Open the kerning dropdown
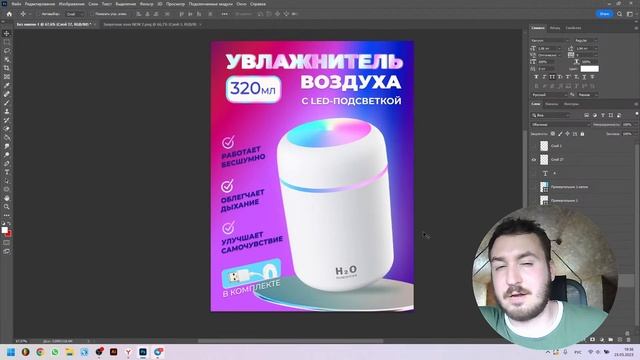 (550, 55)
